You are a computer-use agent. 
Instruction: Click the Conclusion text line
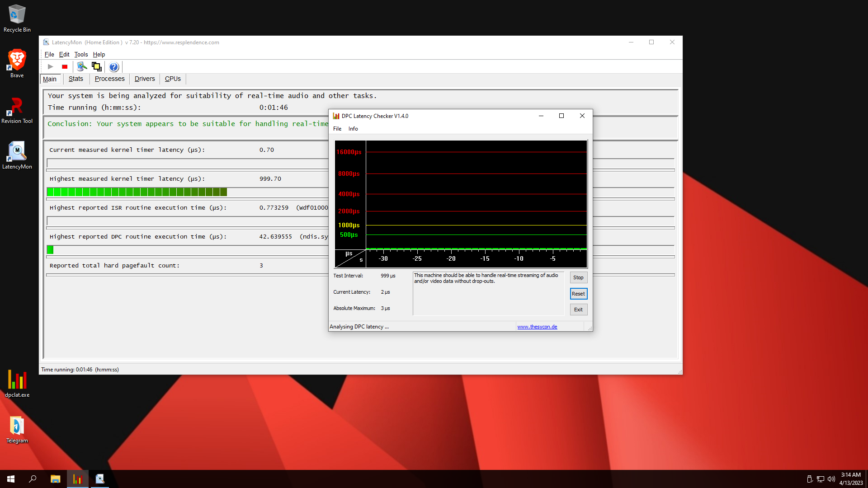click(x=188, y=124)
